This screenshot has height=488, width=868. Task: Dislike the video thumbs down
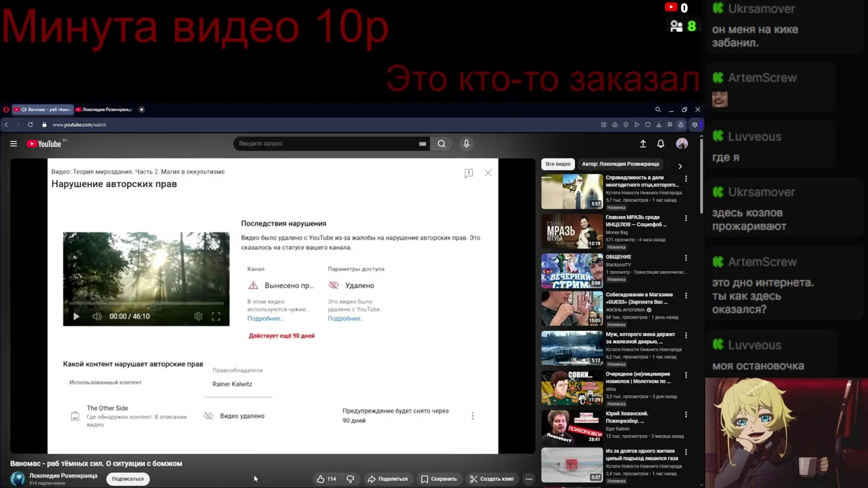click(351, 479)
